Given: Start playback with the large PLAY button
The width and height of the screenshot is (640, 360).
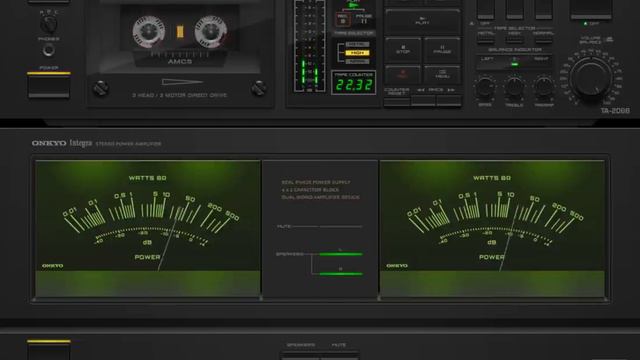Looking at the screenshot, I should (x=422, y=21).
